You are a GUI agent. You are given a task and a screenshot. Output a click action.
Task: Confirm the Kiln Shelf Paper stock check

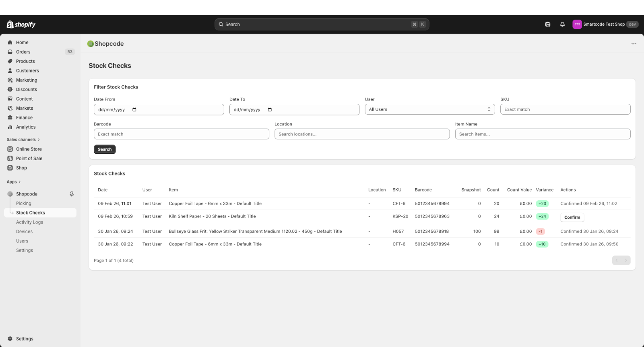[x=572, y=217]
